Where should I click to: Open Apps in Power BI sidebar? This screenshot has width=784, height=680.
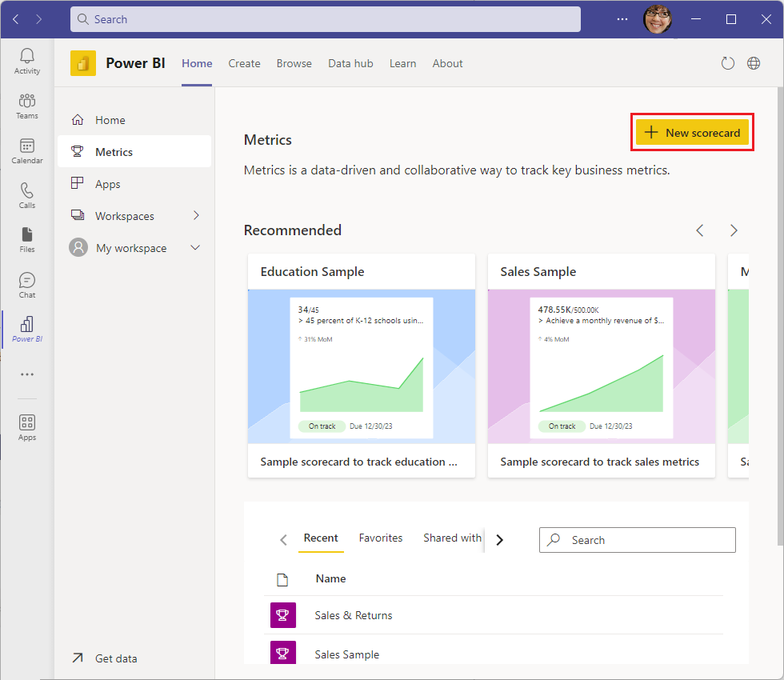[134, 183]
